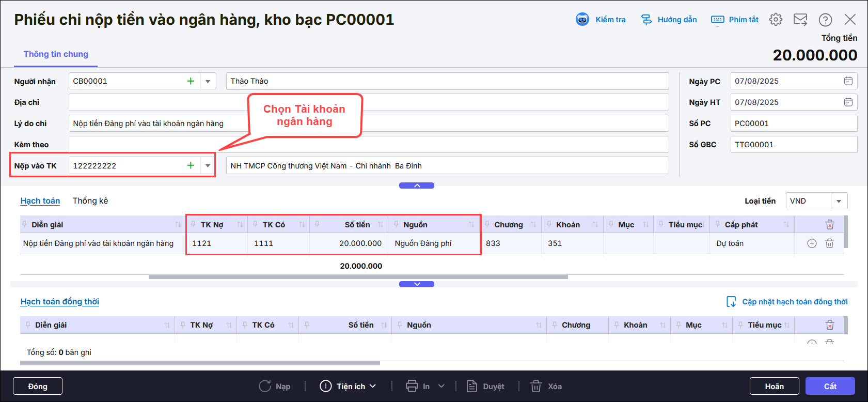Open the help question mark icon

pos(825,20)
